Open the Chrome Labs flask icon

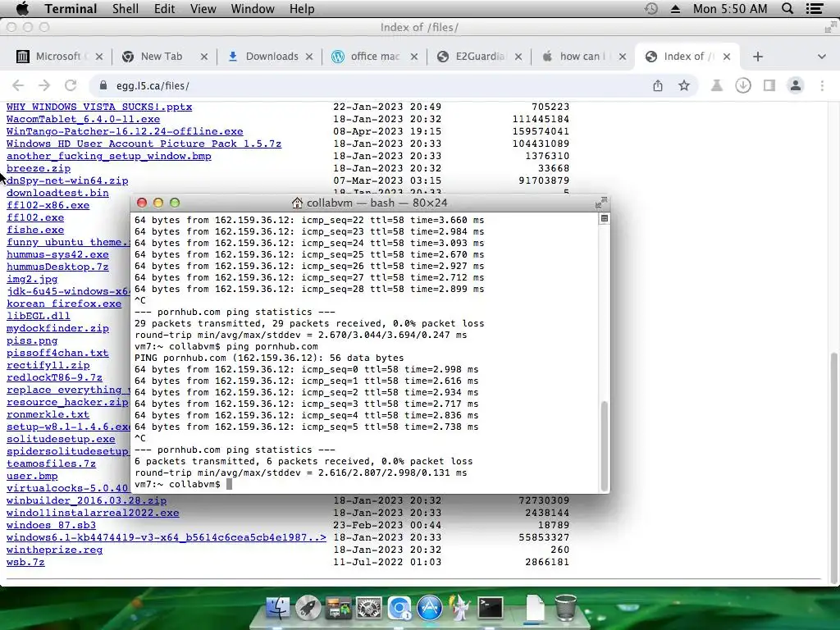(x=716, y=85)
